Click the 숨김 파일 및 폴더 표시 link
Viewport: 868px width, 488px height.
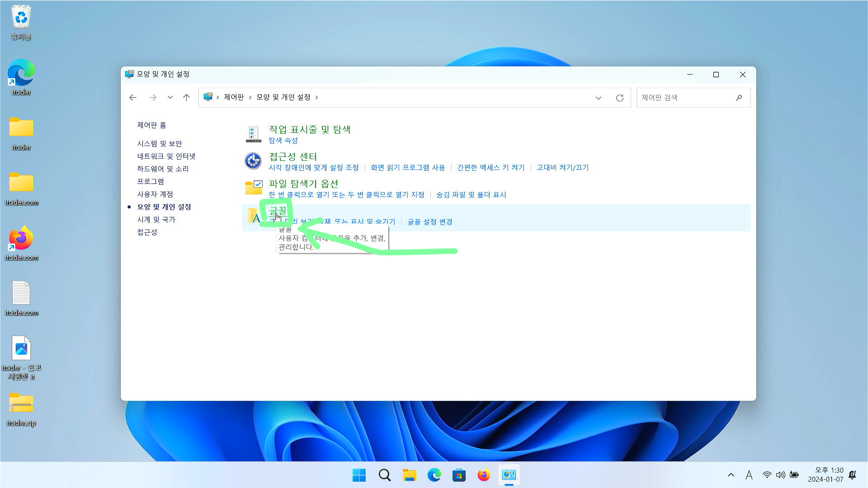472,194
